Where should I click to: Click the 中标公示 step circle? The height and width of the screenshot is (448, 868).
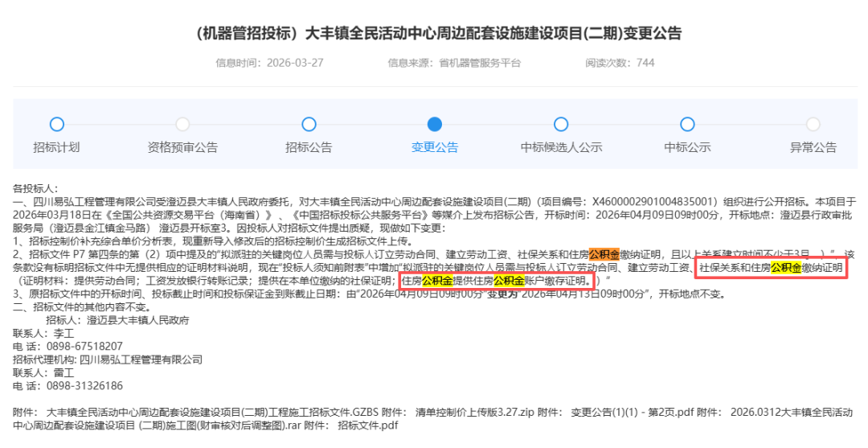pyautogui.click(x=687, y=124)
